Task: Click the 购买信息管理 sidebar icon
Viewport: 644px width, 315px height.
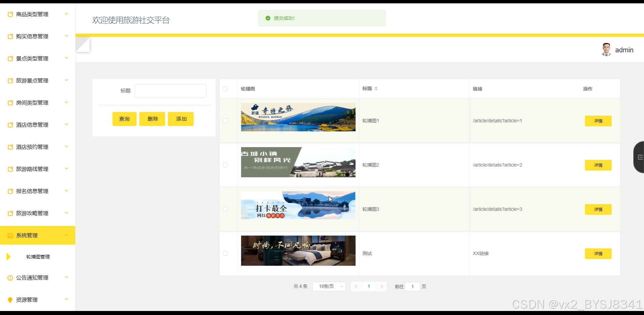Action: (x=10, y=37)
